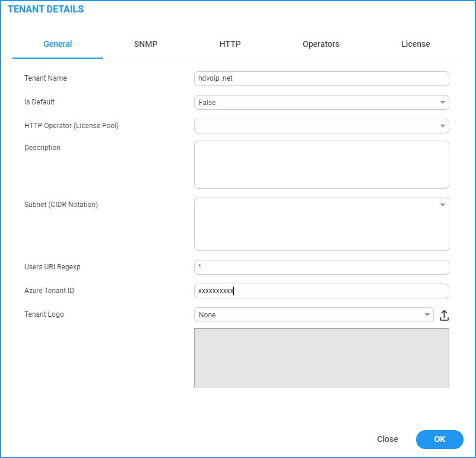Expand the HTTP Operator license pool dropdown
Image resolution: width=476 pixels, height=458 pixels.
coord(321,126)
